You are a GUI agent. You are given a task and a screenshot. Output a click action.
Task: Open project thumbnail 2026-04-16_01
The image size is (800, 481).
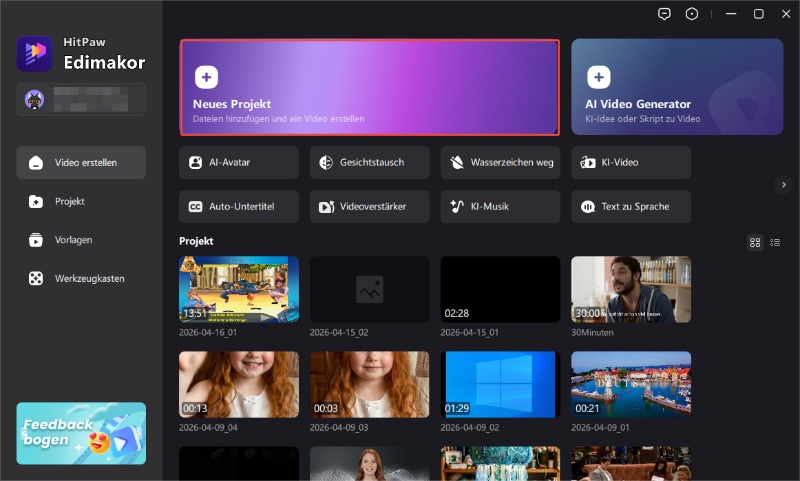(239, 289)
